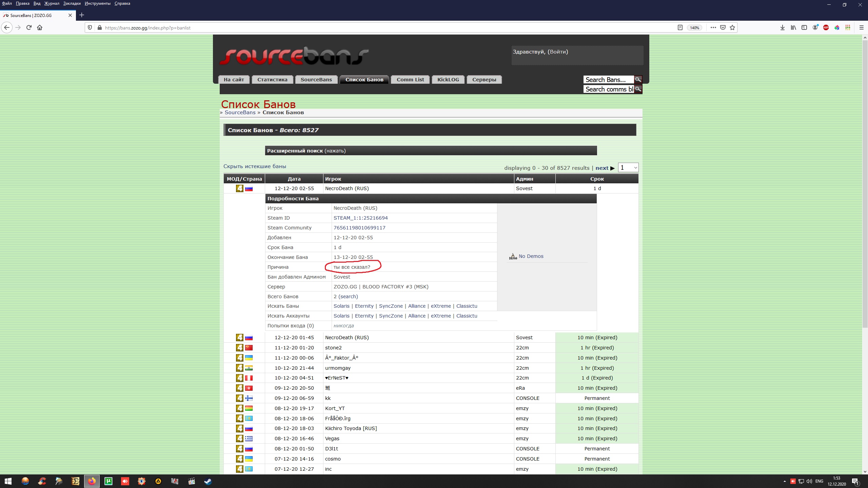868x488 pixels.
Task: Bookmark this page with star icon
Action: click(732, 27)
